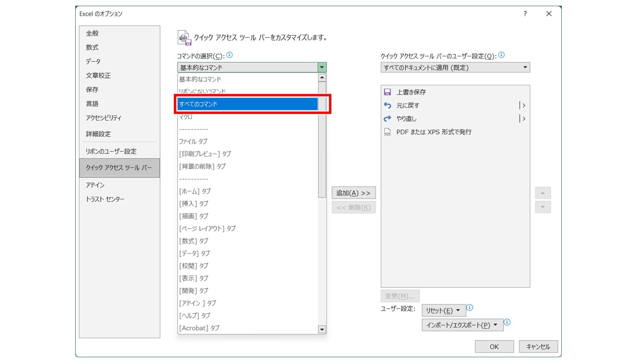Open the アクセシビリティ category

click(119, 118)
